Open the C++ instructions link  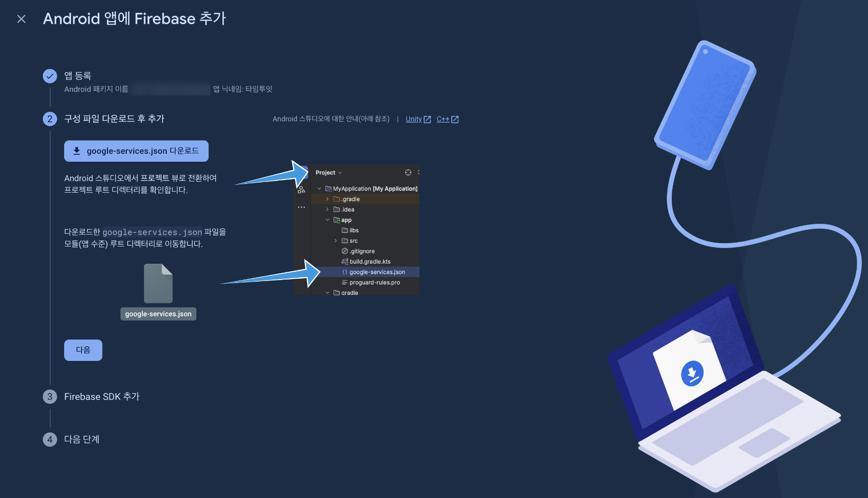click(443, 119)
